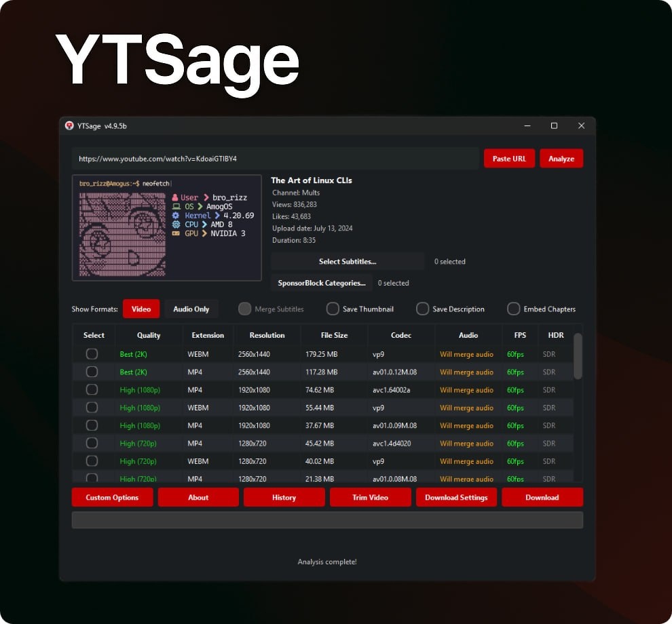Click '0 selected' beside Select Subtitles

(x=449, y=261)
